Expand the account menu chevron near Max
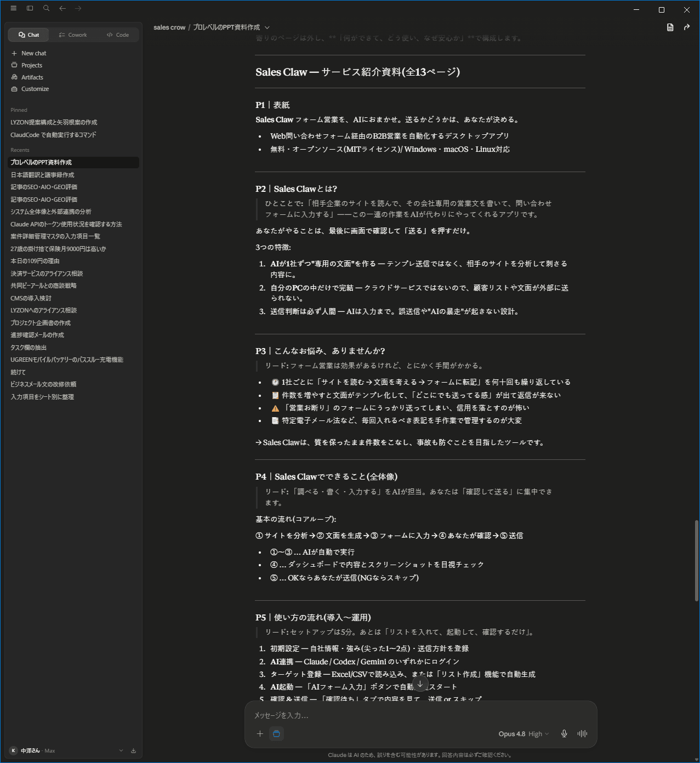700x763 pixels. (x=121, y=751)
